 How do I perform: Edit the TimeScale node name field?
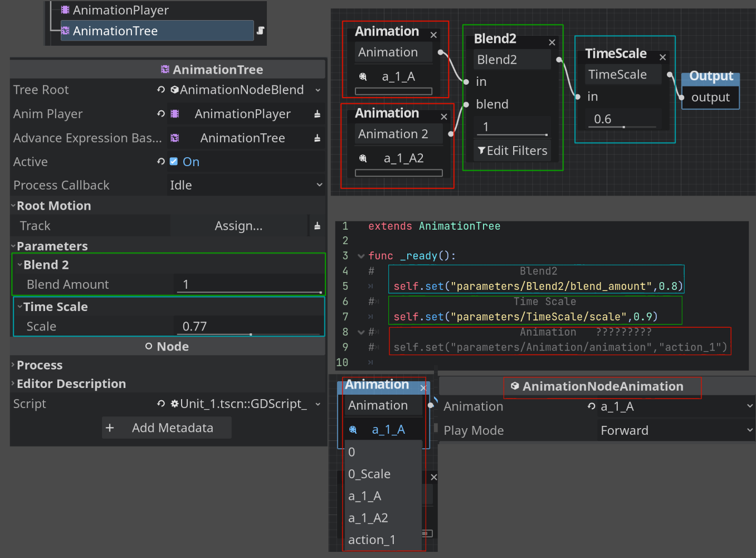(623, 75)
